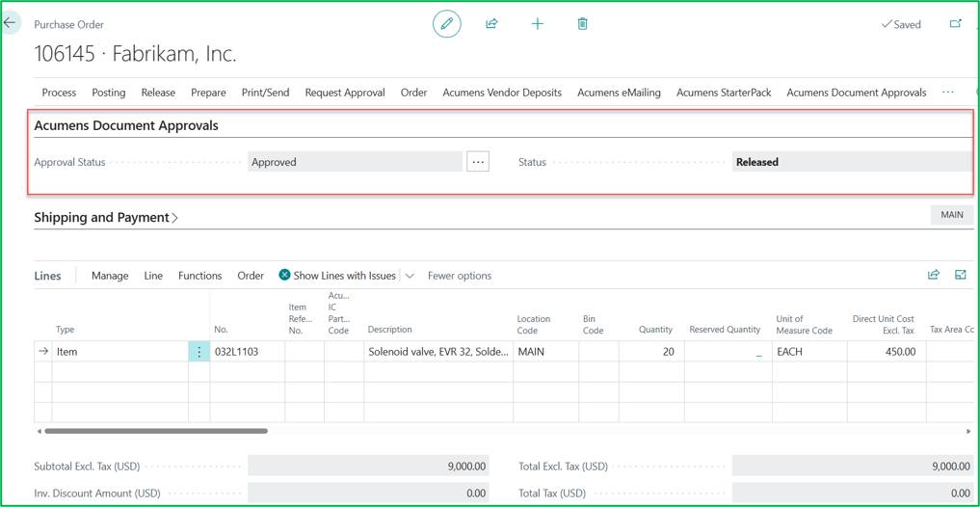Click Total Excl. Tax value field
The image size is (980, 507).
pyautogui.click(x=852, y=466)
